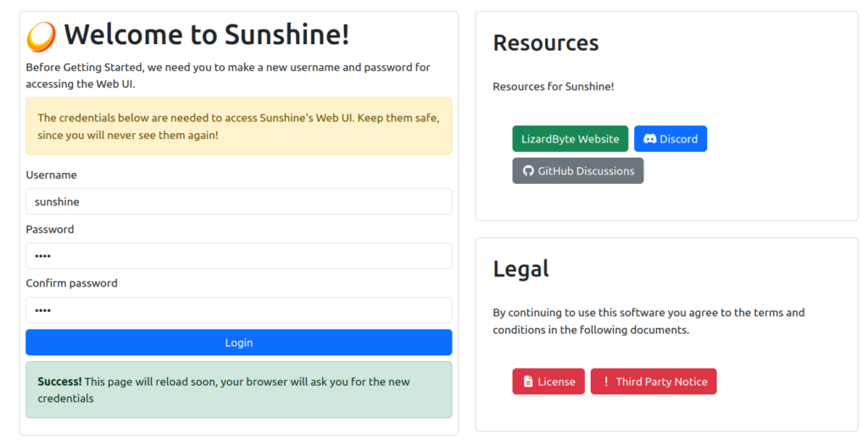Screen dimensions: 868x440
Task: Click the License document icon
Action: coord(528,382)
